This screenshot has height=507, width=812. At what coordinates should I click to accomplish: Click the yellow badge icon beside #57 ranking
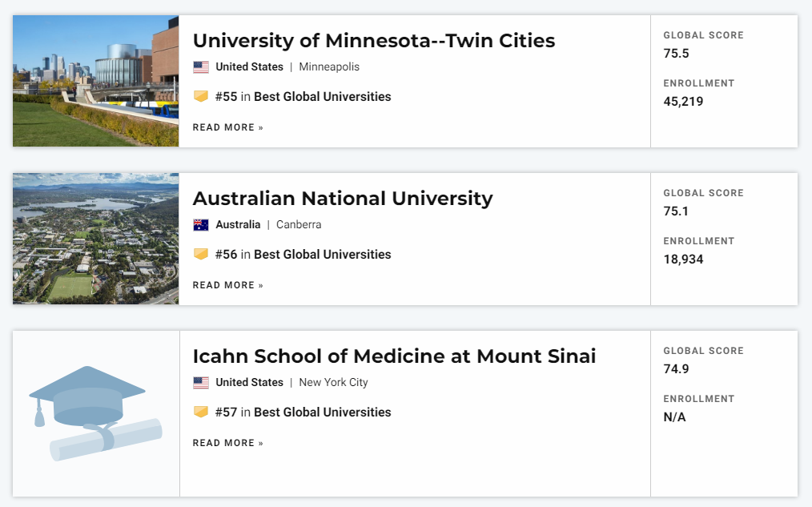tap(201, 412)
